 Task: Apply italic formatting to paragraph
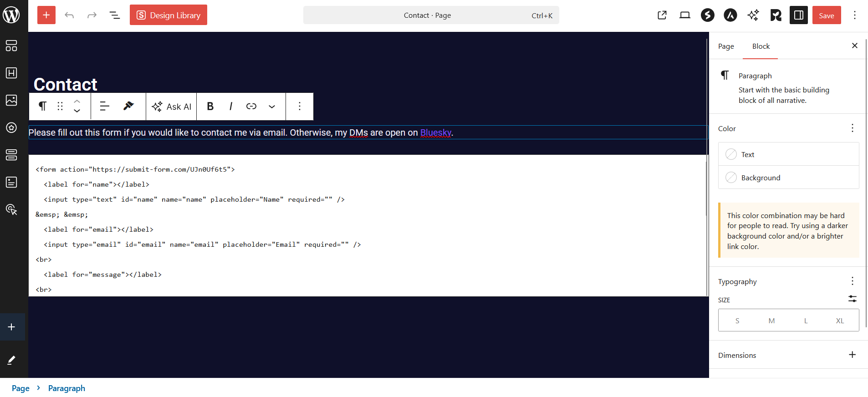click(x=231, y=106)
